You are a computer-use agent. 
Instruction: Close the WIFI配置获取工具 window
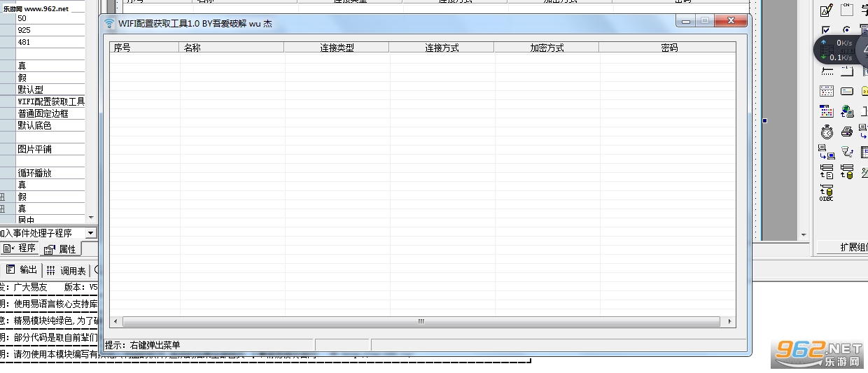click(731, 22)
